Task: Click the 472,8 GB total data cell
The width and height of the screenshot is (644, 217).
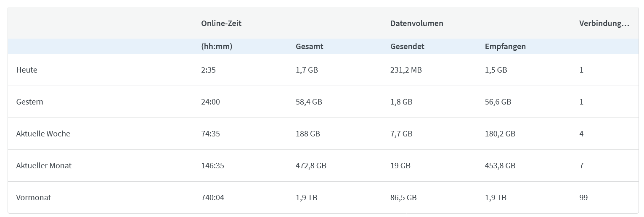Action: tap(311, 166)
